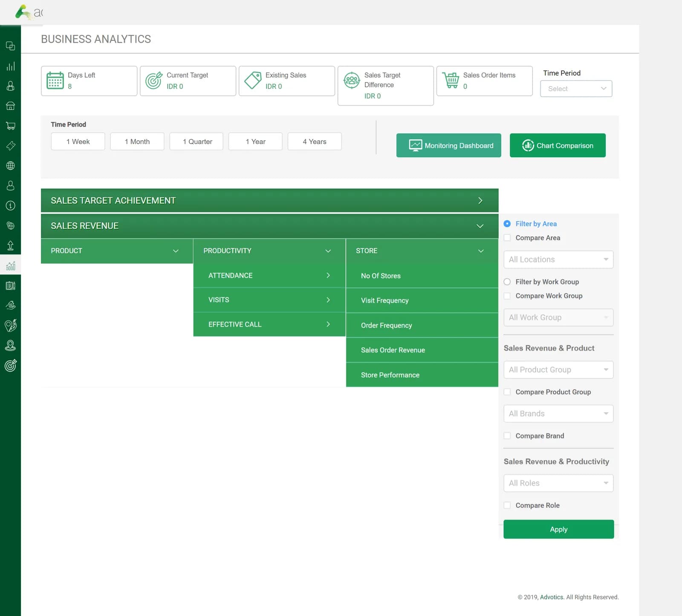Open the bar chart sidebar icon
Viewport: 682px width, 616px height.
[x=10, y=66]
